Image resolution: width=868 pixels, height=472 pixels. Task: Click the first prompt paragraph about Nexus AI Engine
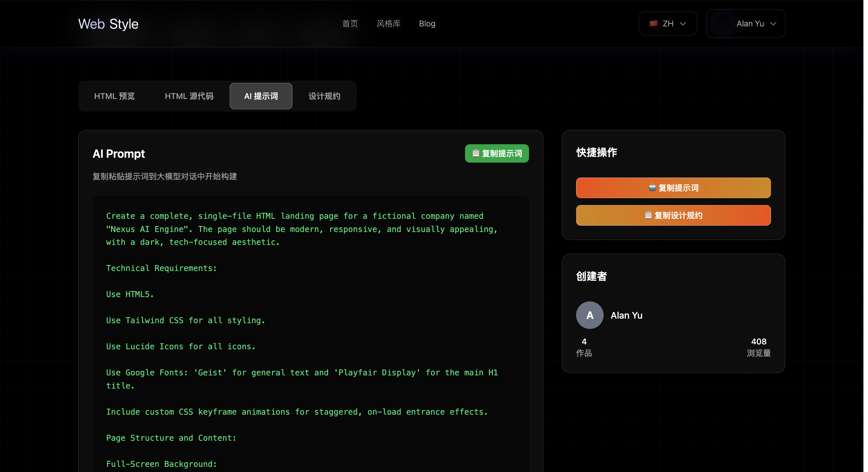coord(302,229)
